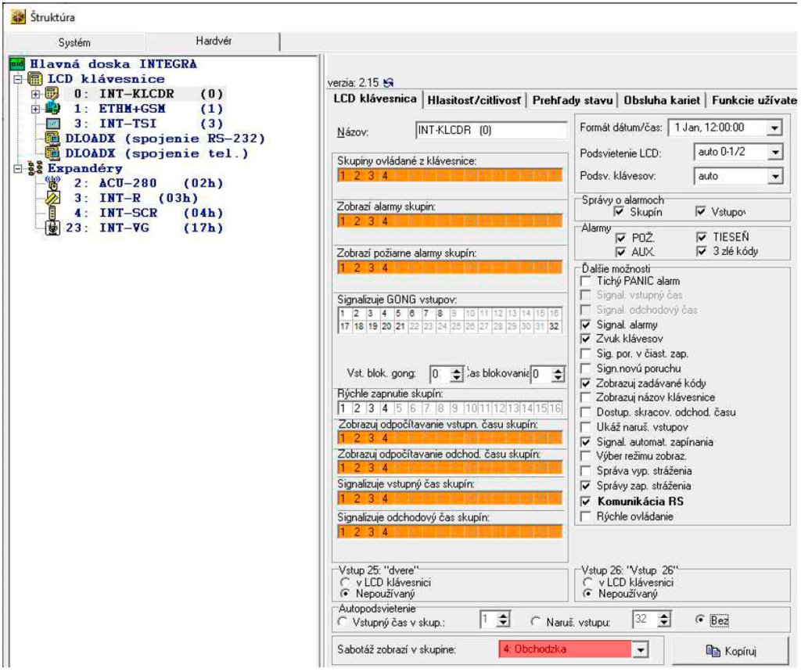Click the DLOADX RS-232 connection icon
Screen dimensions: 801x672
tap(53, 138)
